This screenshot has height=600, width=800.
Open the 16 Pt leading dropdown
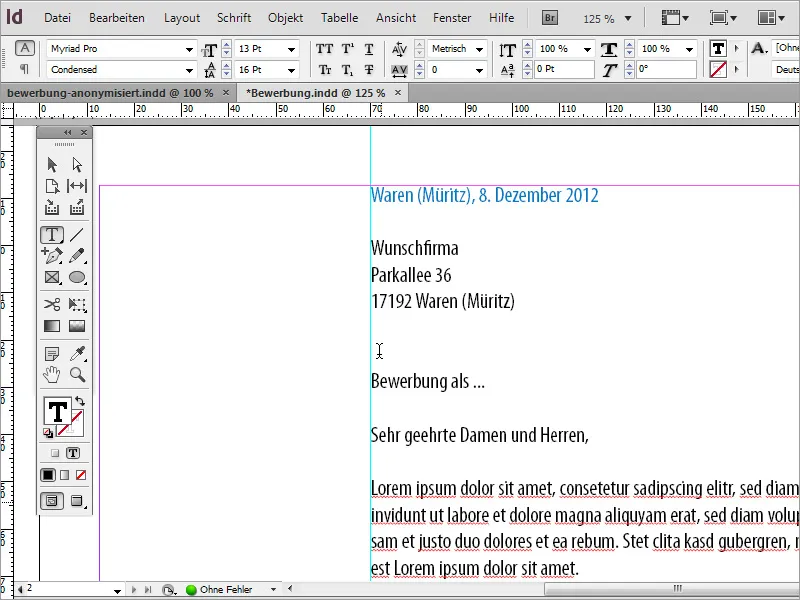point(291,70)
